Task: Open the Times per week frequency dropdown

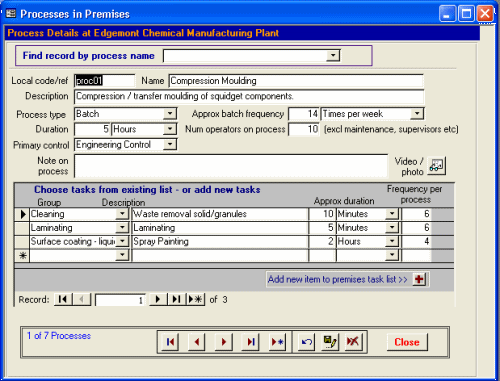Action: coord(417,114)
